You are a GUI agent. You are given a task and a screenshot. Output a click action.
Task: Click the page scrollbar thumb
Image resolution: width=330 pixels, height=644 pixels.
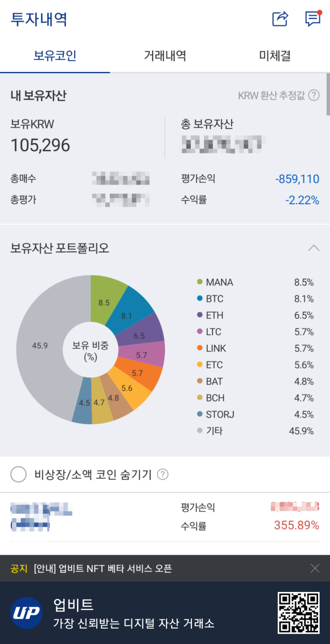[328, 94]
